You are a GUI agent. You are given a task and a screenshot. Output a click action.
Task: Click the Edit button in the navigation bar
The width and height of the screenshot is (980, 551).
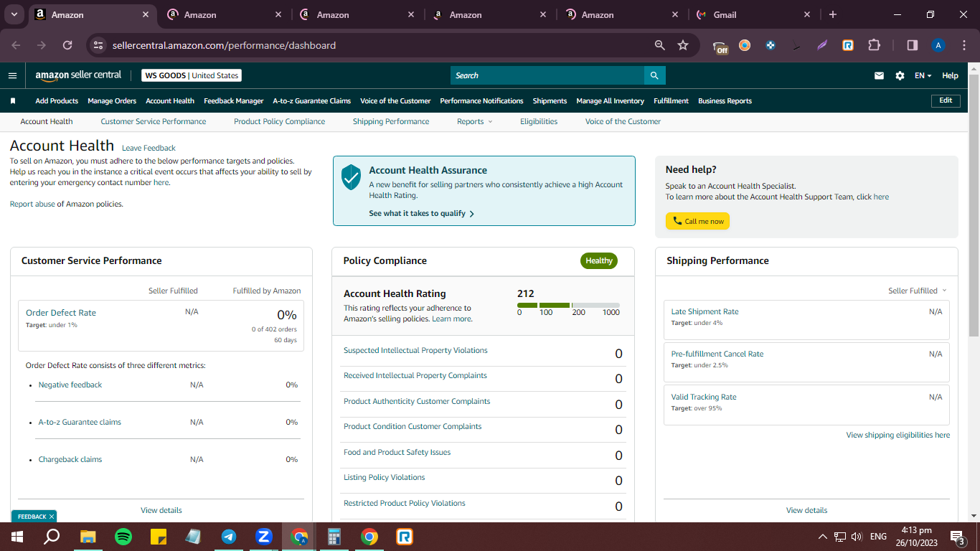tap(946, 101)
